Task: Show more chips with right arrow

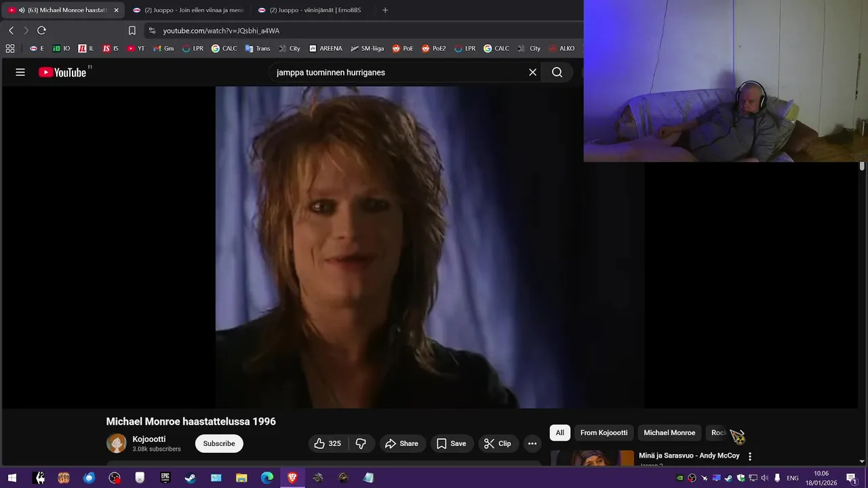Action: (x=741, y=432)
